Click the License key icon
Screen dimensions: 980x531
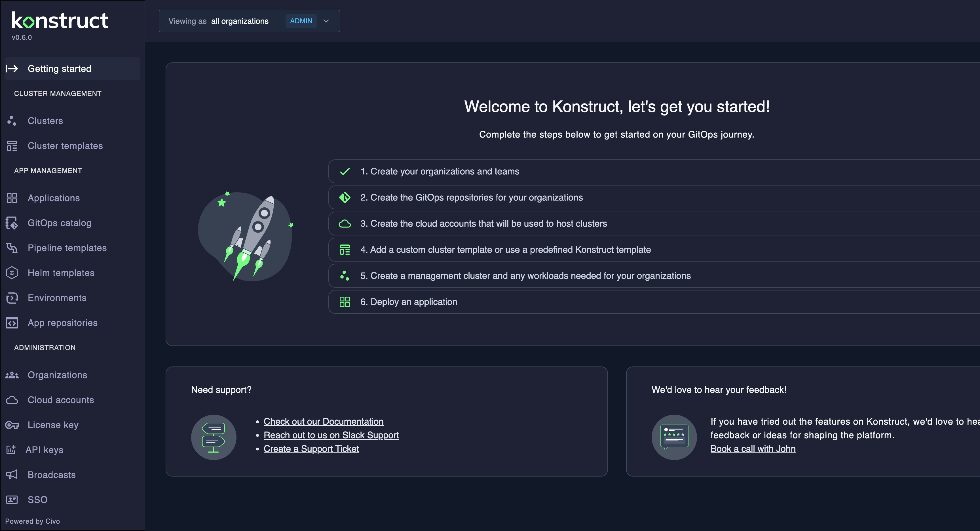tap(12, 425)
